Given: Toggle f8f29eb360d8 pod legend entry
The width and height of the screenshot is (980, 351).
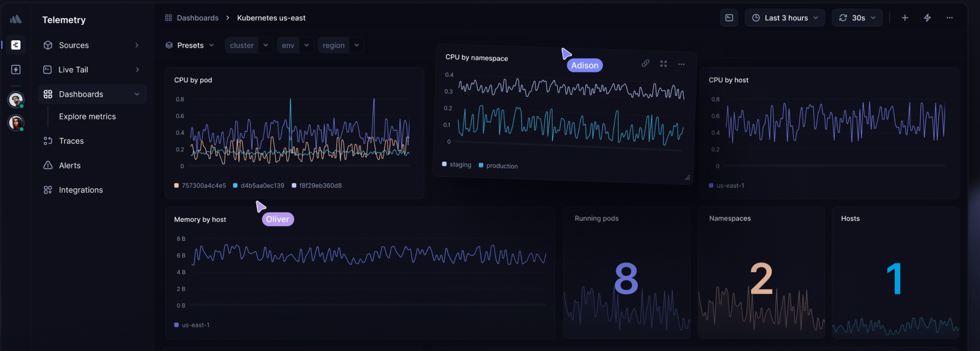Looking at the screenshot, I should pos(317,185).
